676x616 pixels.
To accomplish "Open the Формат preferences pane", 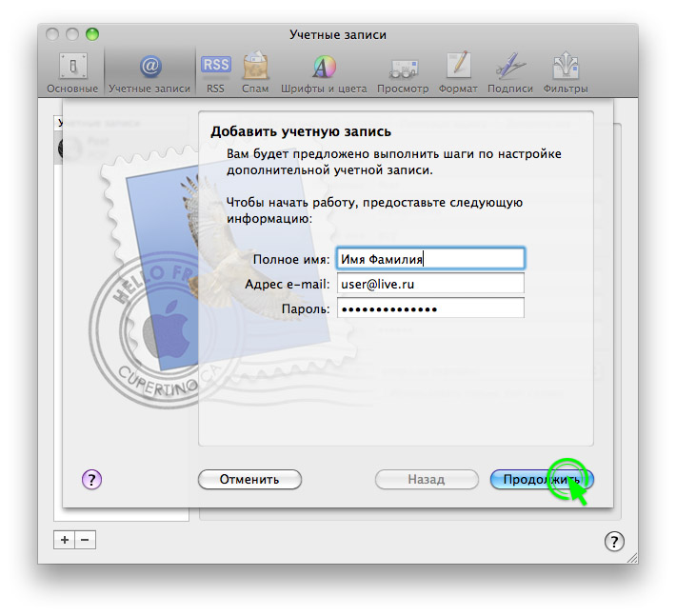I will coord(458,72).
